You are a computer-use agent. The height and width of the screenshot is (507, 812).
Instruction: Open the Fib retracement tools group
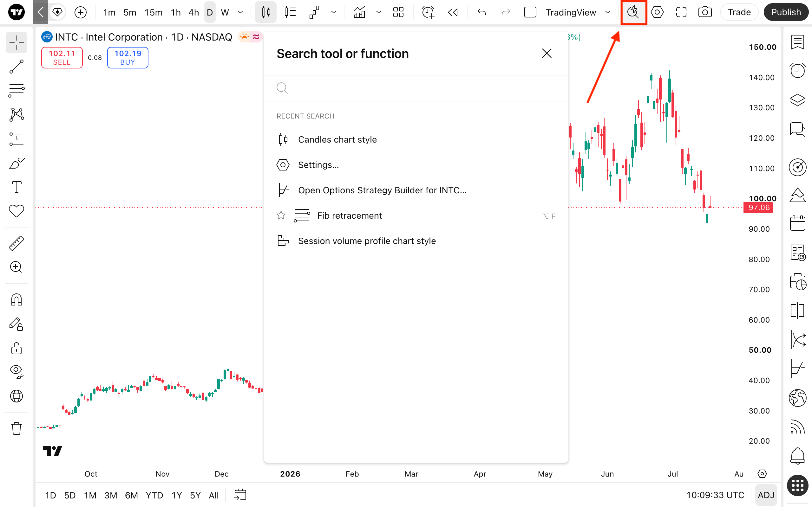tap(16, 91)
